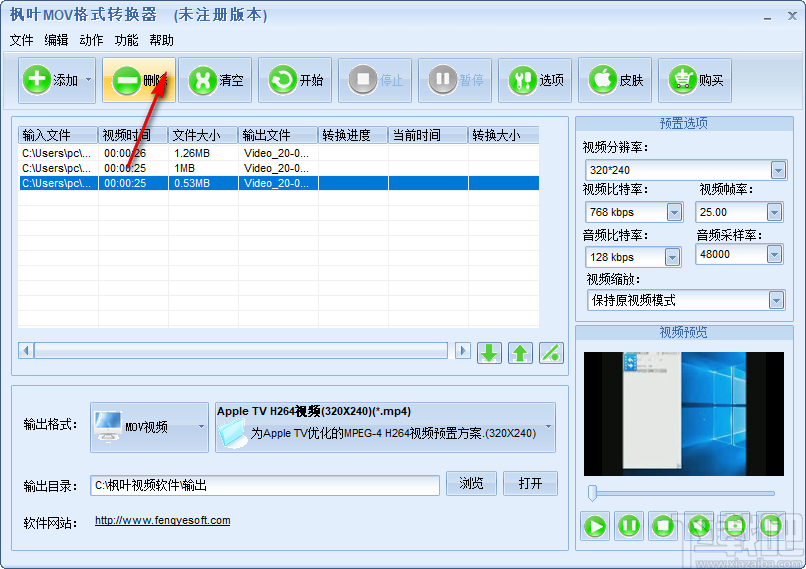Click the 打开 open button

click(530, 483)
